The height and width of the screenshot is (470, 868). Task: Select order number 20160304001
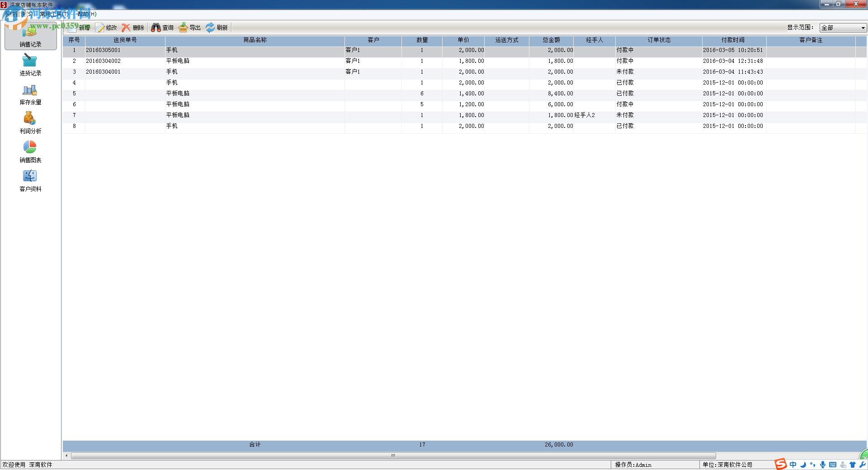pyautogui.click(x=104, y=72)
